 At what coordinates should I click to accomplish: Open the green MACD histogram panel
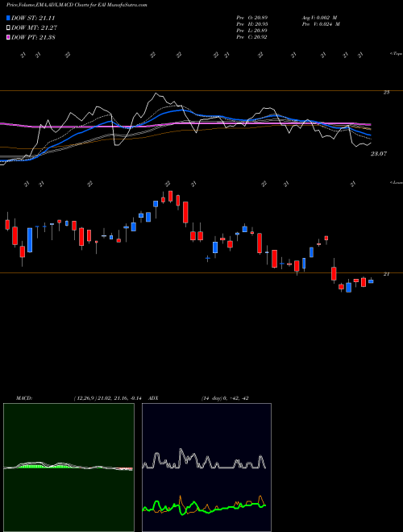[69, 468]
